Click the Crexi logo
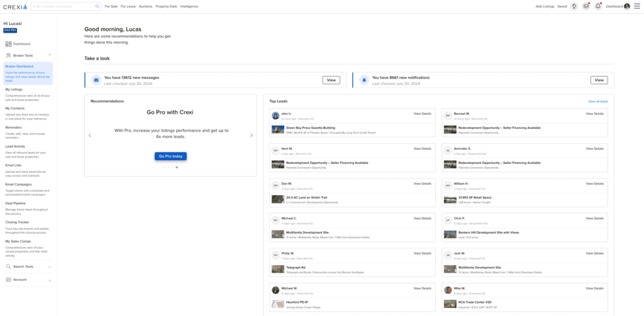Viewport: 644px width, 316px height. pyautogui.click(x=15, y=6)
